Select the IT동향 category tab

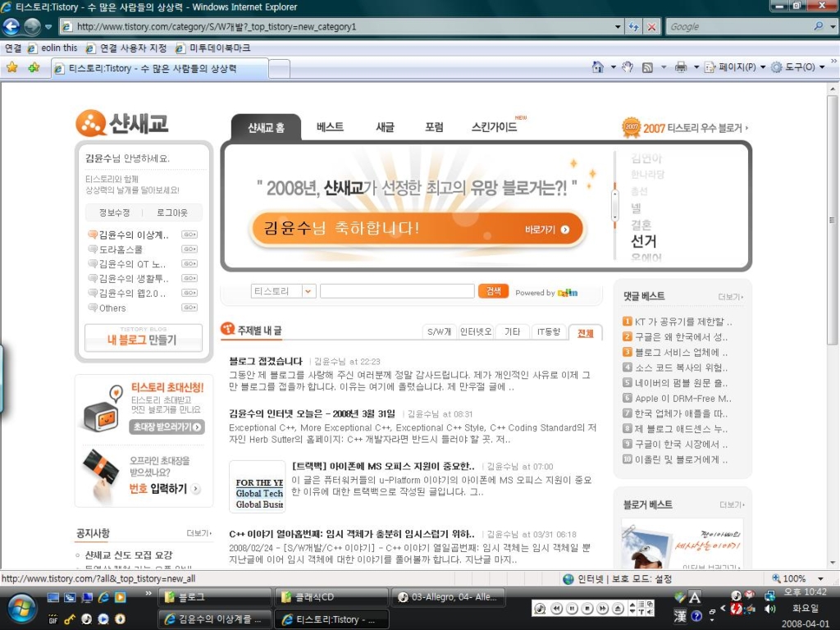coord(549,332)
